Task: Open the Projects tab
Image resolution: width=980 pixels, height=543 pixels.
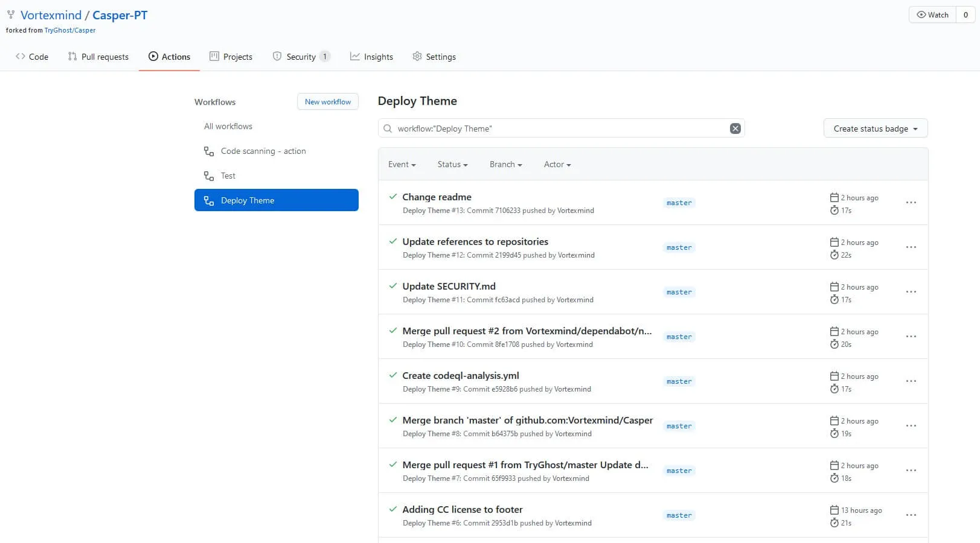Action: 231,57
